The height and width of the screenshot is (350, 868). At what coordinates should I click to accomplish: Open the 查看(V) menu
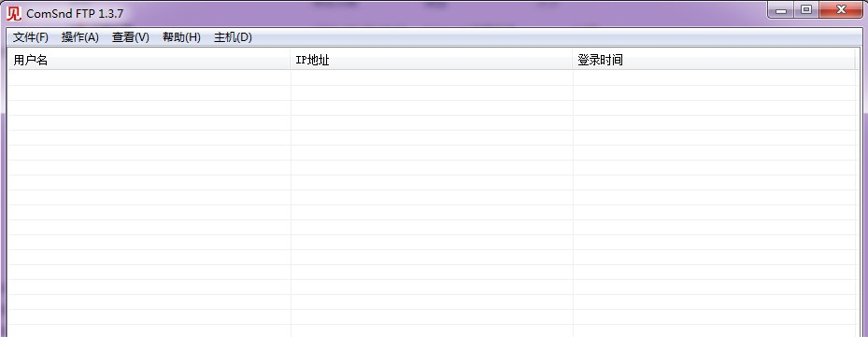(131, 37)
